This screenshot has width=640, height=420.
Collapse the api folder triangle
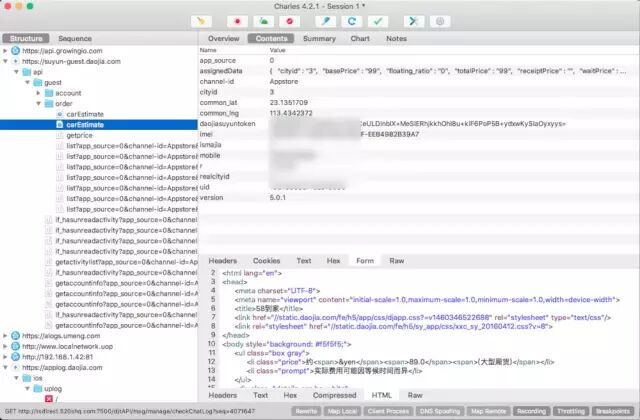(16, 72)
